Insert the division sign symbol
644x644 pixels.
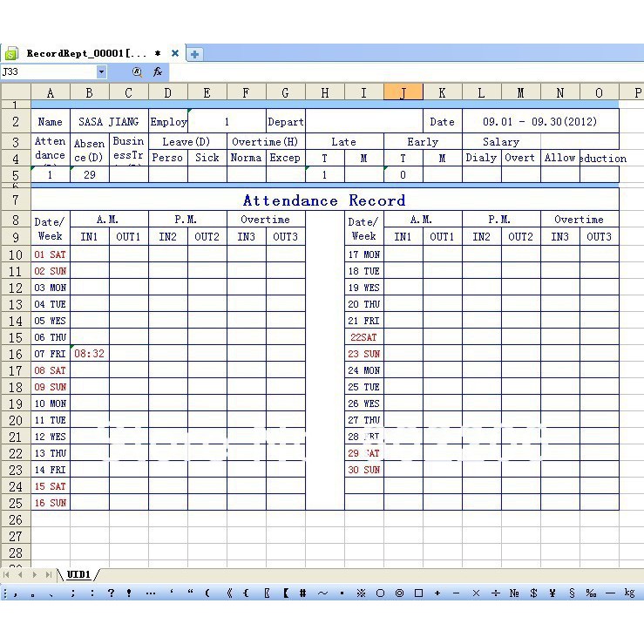point(495,593)
